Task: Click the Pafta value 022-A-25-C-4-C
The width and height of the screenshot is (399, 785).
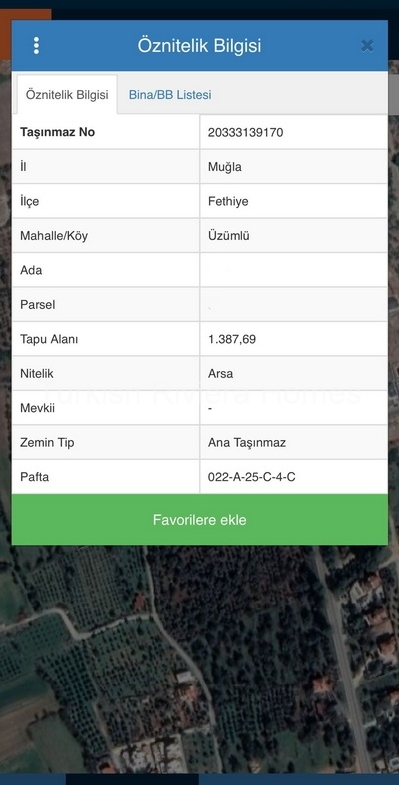Action: point(251,477)
